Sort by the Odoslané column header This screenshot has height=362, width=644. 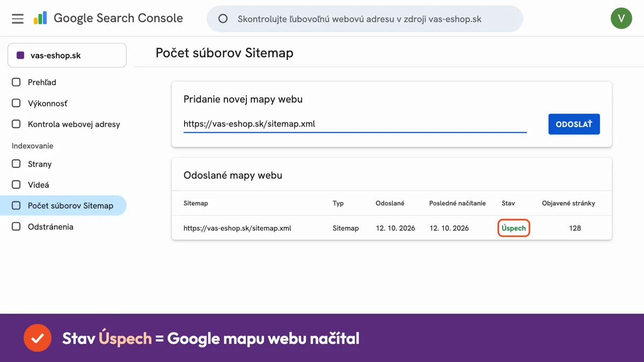click(x=390, y=203)
